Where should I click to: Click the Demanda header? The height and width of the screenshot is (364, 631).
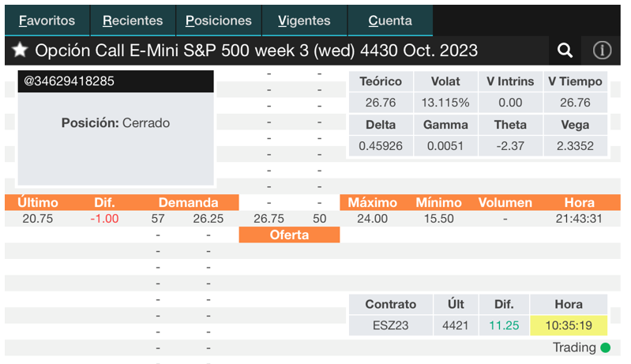coord(188,203)
